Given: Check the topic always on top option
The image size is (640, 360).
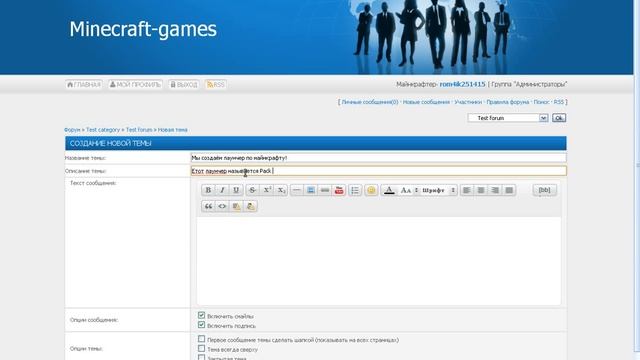Looking at the screenshot, I should coord(201,349).
